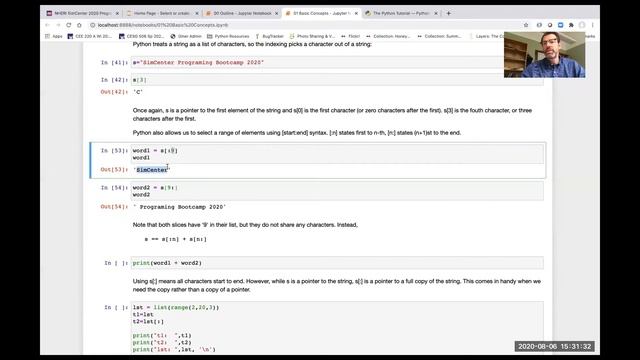Open the CEE 220 A bookmark
The height and width of the screenshot is (360, 640).
click(x=90, y=36)
